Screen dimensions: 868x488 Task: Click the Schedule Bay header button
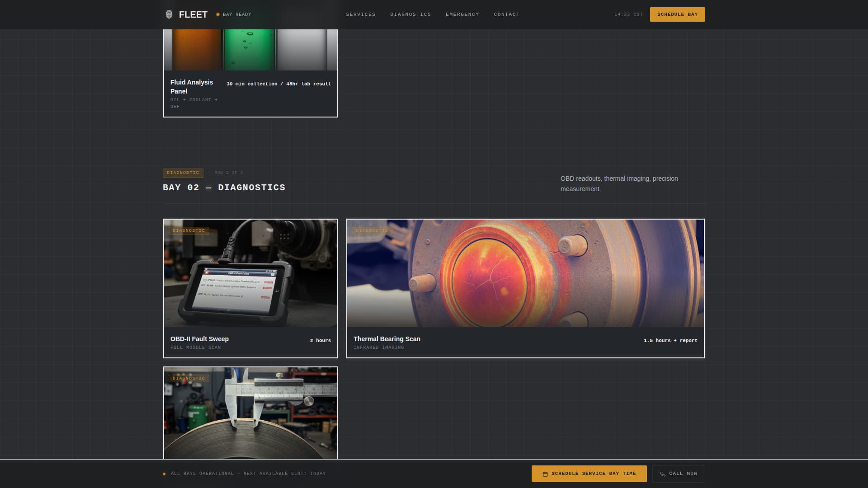677,14
